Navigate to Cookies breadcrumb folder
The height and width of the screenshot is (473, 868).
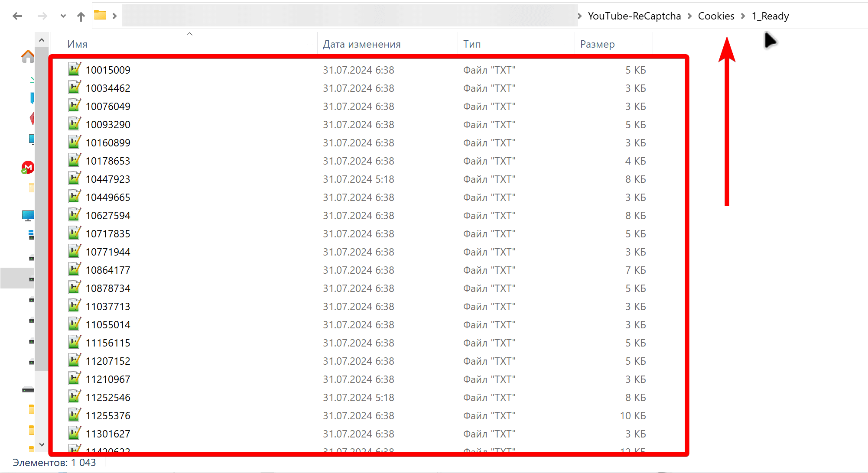(x=716, y=16)
